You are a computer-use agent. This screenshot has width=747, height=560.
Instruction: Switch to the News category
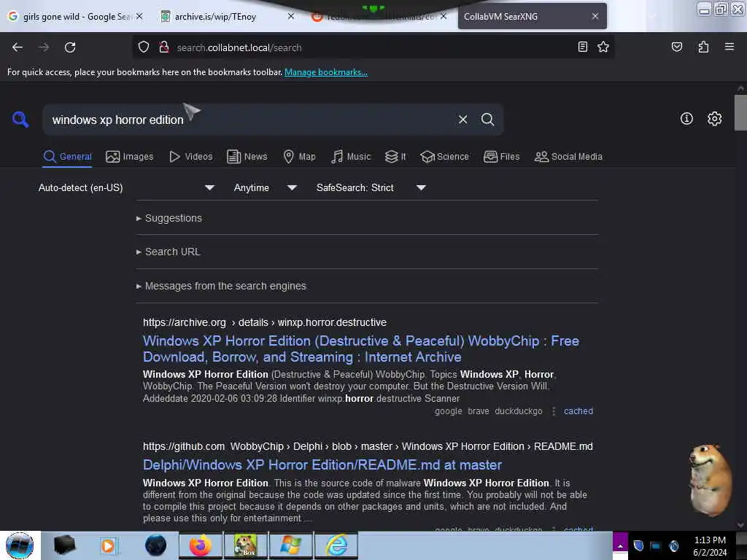pos(247,157)
